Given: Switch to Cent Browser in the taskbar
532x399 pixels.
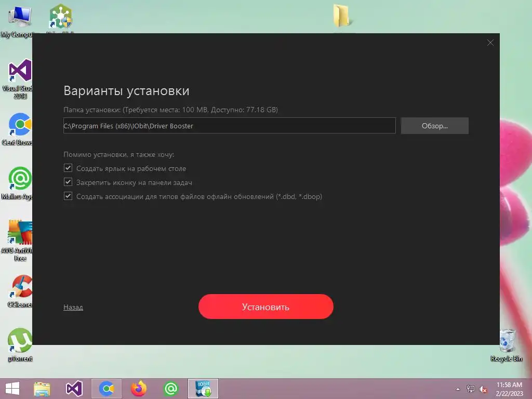Looking at the screenshot, I should coord(107,389).
